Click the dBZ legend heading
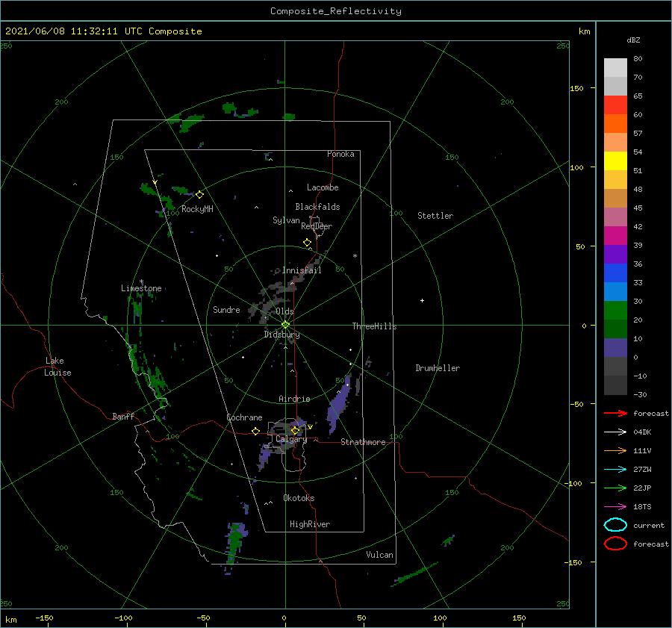 click(633, 40)
